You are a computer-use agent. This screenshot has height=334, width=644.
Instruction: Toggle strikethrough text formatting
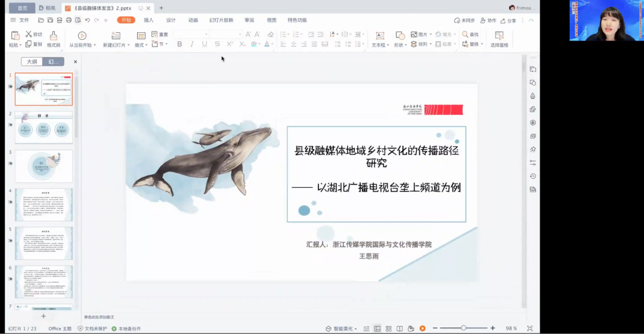click(217, 44)
